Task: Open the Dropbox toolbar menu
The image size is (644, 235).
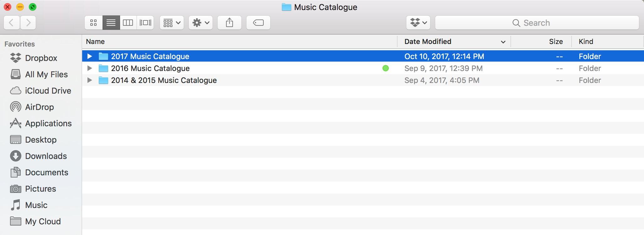Action: [418, 23]
